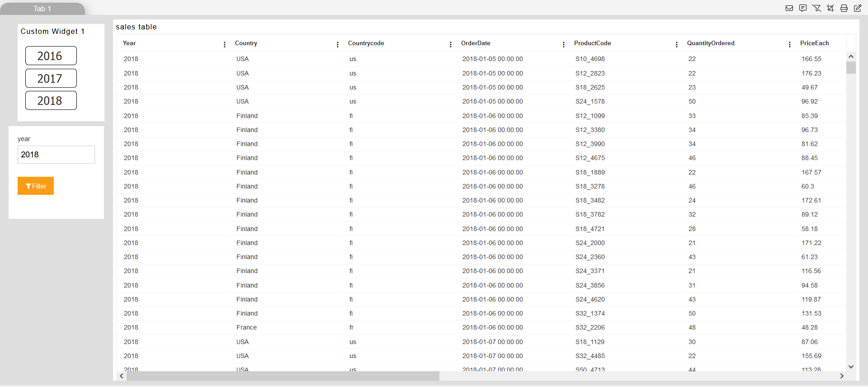Select product code S24_1578 cell
The height and width of the screenshot is (387, 868).
(590, 101)
